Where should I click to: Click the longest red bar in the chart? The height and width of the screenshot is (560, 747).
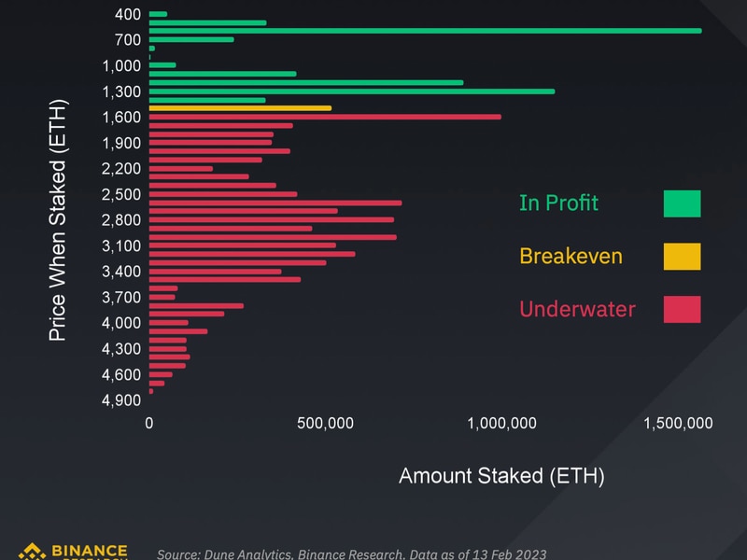[x=325, y=117]
